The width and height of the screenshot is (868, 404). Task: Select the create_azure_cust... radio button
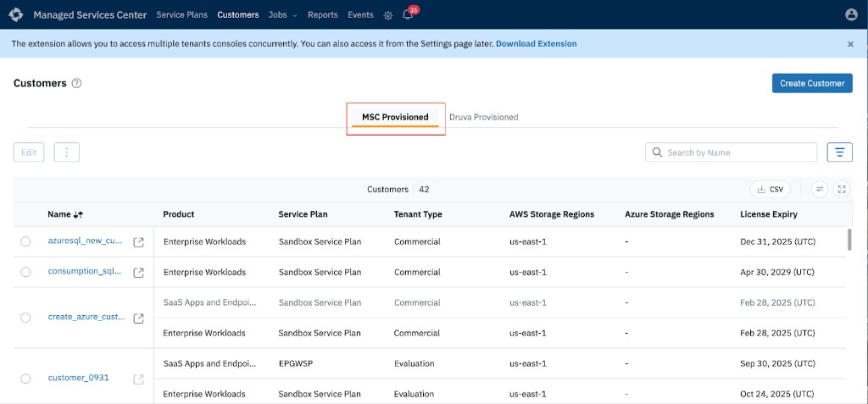(x=25, y=318)
